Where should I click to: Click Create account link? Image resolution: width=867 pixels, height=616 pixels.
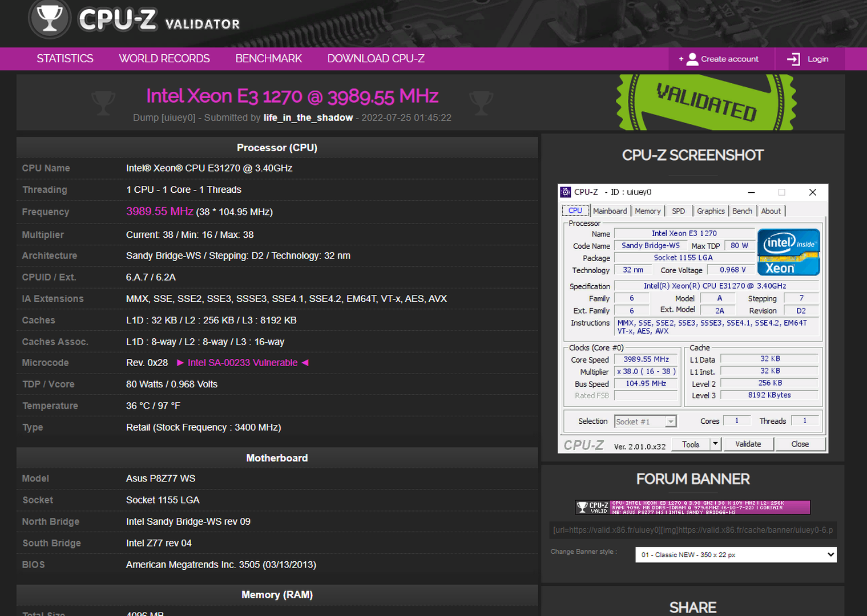tap(729, 59)
